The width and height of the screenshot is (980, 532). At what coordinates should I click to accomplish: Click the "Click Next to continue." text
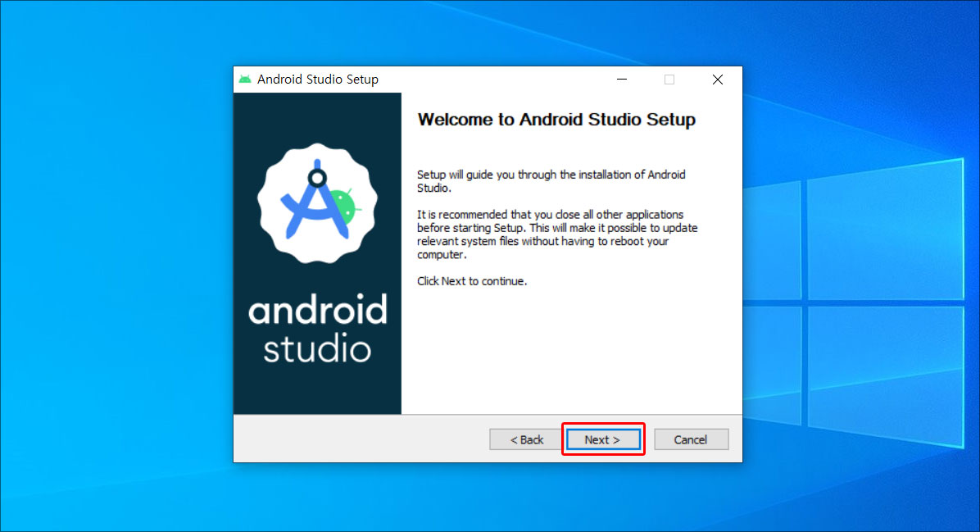(472, 281)
